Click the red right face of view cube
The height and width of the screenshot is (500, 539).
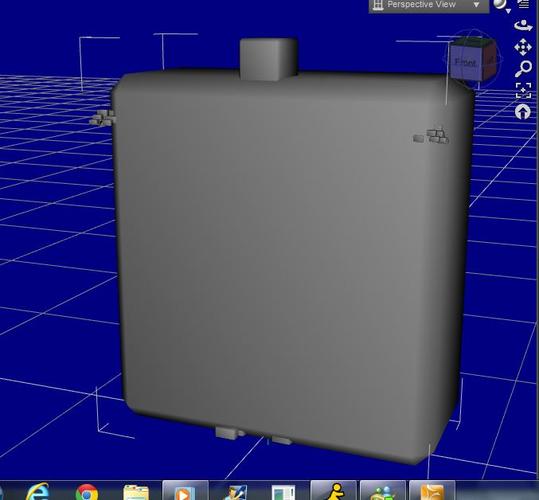point(488,60)
